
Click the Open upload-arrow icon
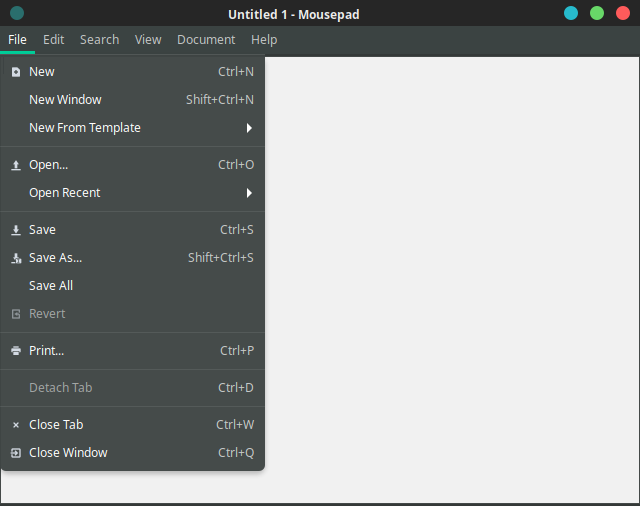(x=16, y=165)
